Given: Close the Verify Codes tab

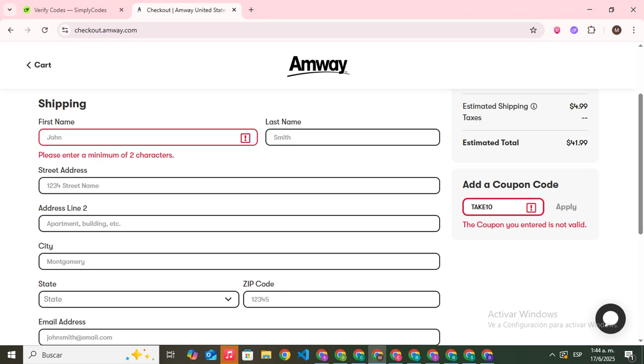Looking at the screenshot, I should pos(122,10).
